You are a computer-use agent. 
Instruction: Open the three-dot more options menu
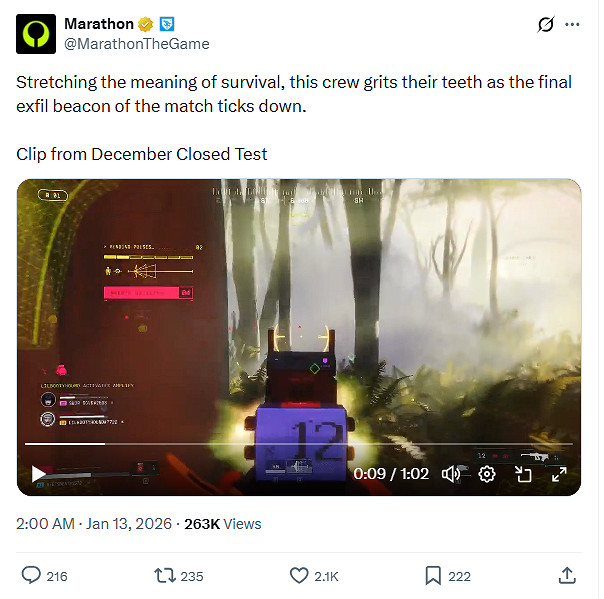(x=572, y=24)
